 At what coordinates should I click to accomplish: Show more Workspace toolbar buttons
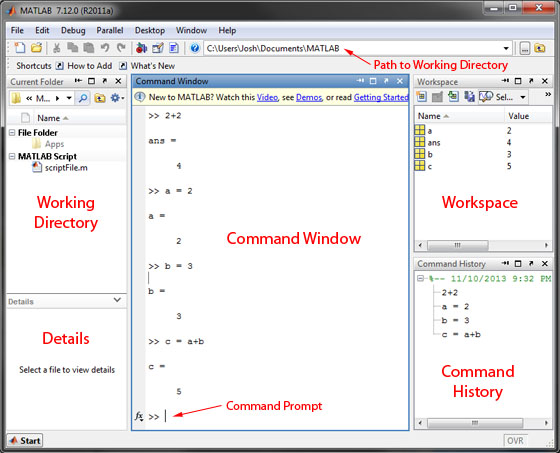pyautogui.click(x=548, y=94)
